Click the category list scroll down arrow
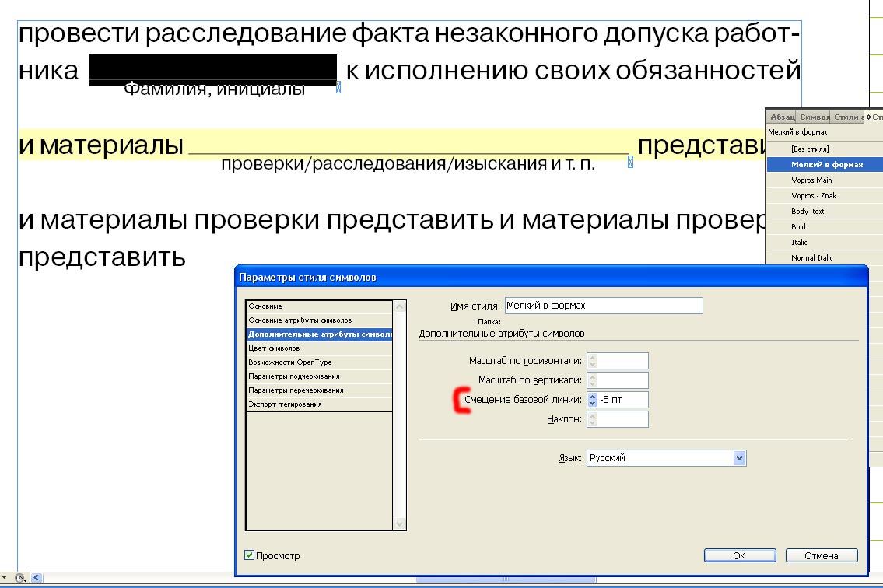The width and height of the screenshot is (883, 588). 400,523
